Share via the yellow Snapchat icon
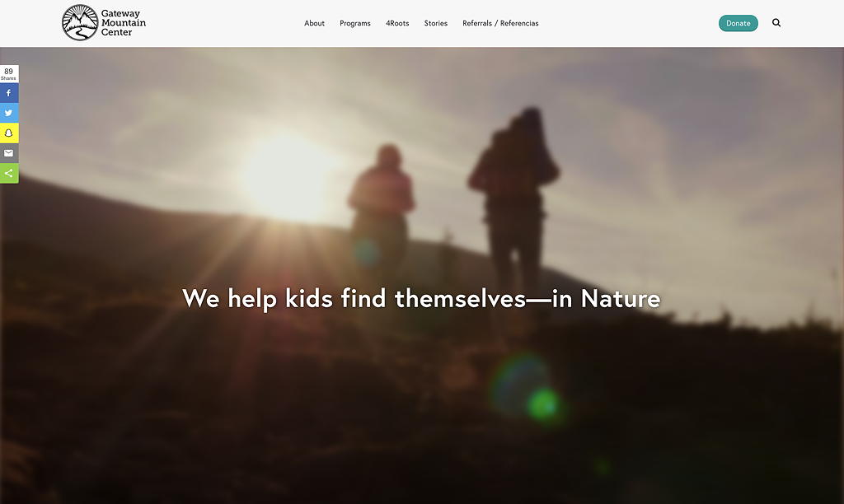 tap(9, 133)
